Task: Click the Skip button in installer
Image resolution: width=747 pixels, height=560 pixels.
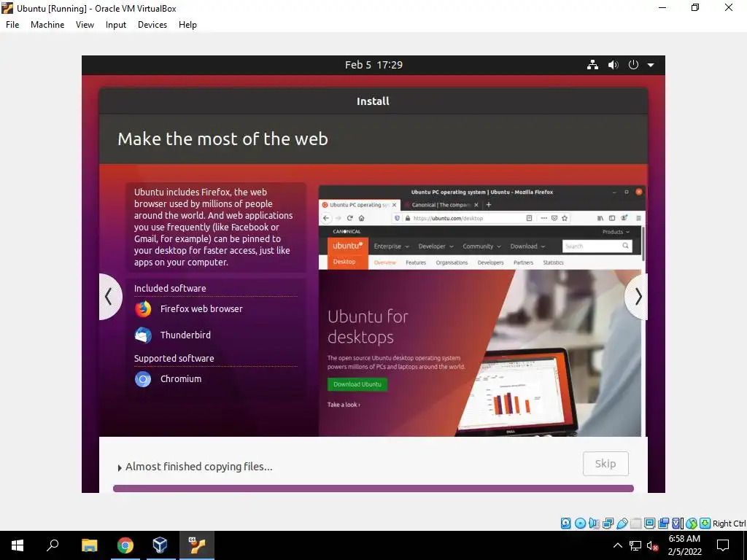Action: pyautogui.click(x=605, y=463)
